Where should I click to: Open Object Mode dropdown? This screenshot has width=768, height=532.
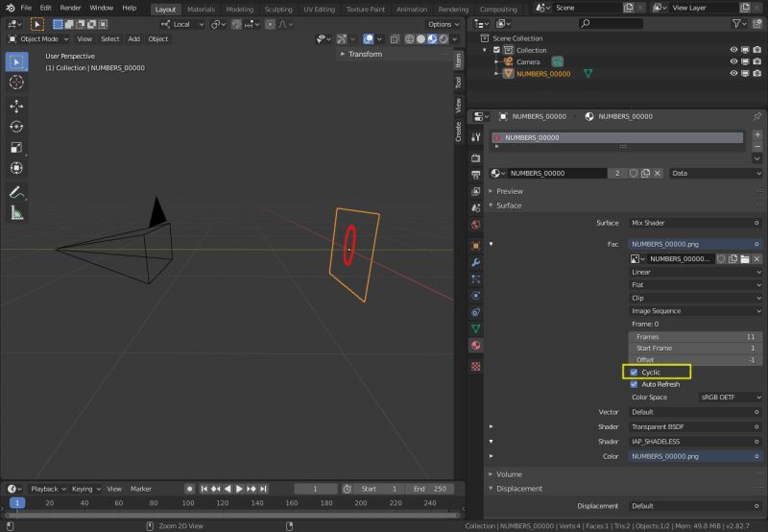[x=38, y=39]
